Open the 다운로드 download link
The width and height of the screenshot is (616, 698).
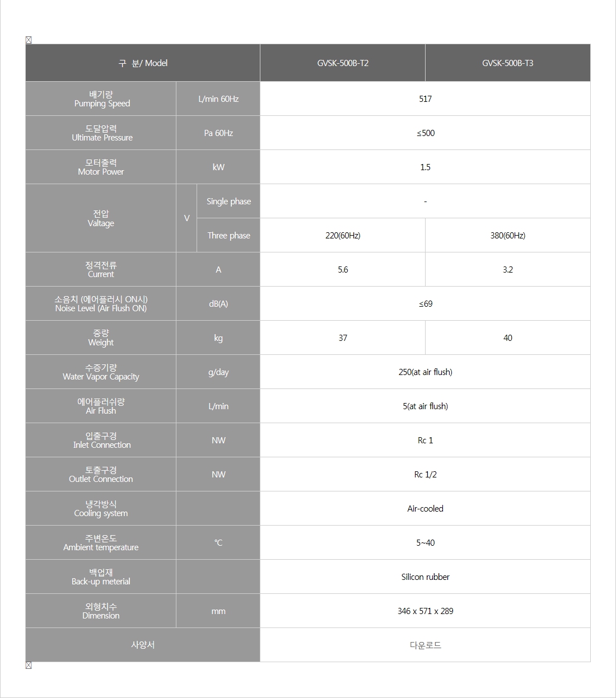(425, 645)
